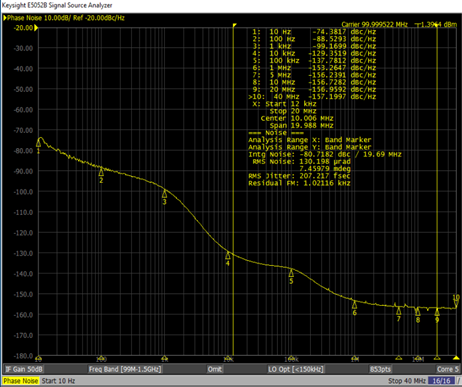The height and width of the screenshot is (387, 462).
Task: Open the IF Gain 50dB status field
Action: 24,369
